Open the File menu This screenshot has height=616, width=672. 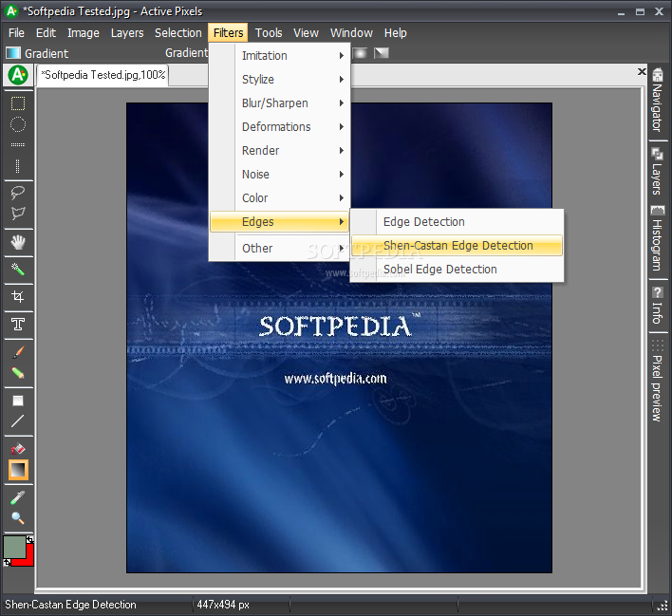tap(16, 33)
